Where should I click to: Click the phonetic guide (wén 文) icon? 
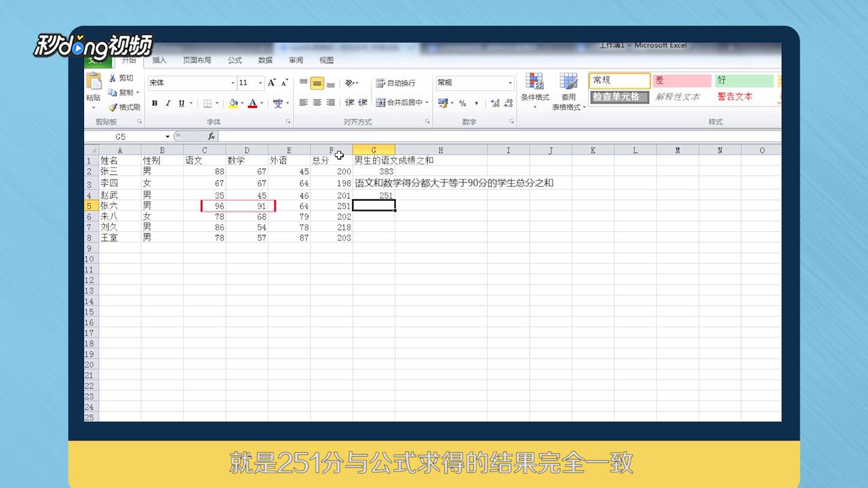click(x=278, y=103)
